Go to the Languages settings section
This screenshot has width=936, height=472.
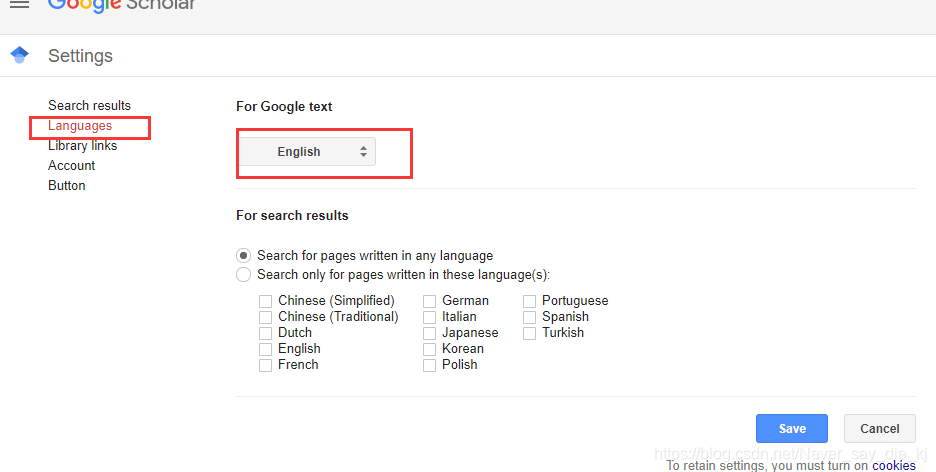[80, 126]
